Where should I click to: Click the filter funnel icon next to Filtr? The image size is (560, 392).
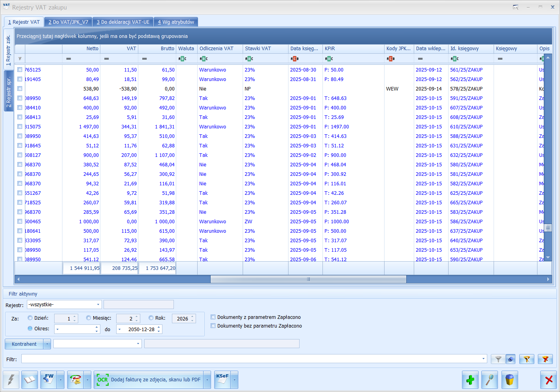(x=498, y=359)
